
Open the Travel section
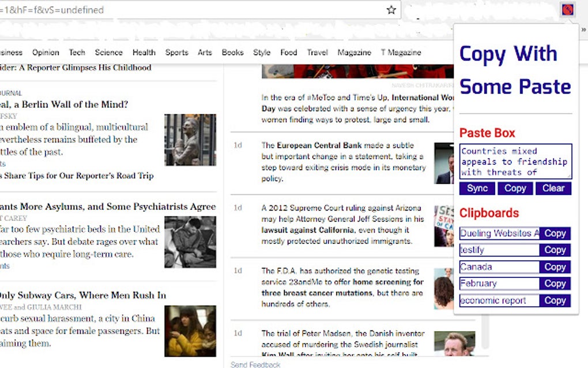(x=317, y=52)
